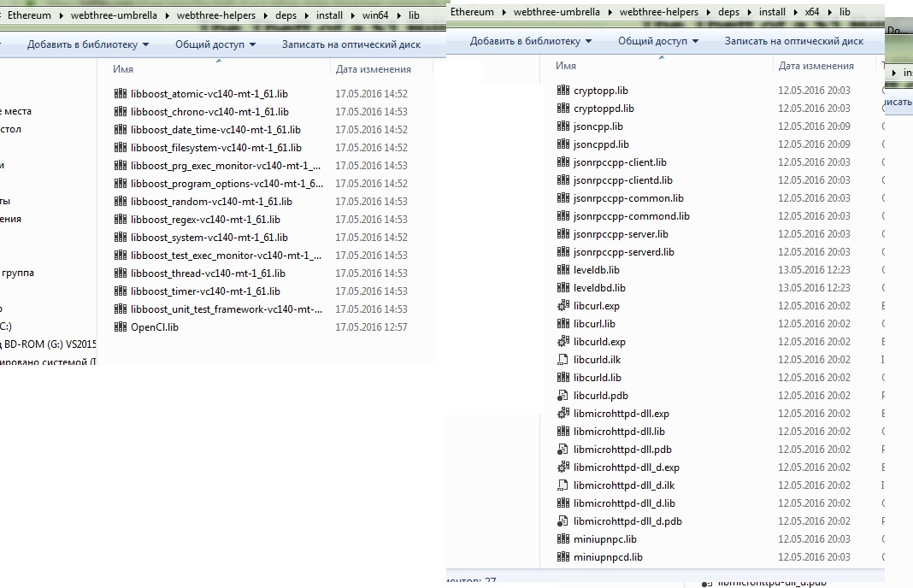Click the libmicrohttpd-dll_d.pdb file icon
This screenshot has height=588, width=913.
tap(563, 521)
